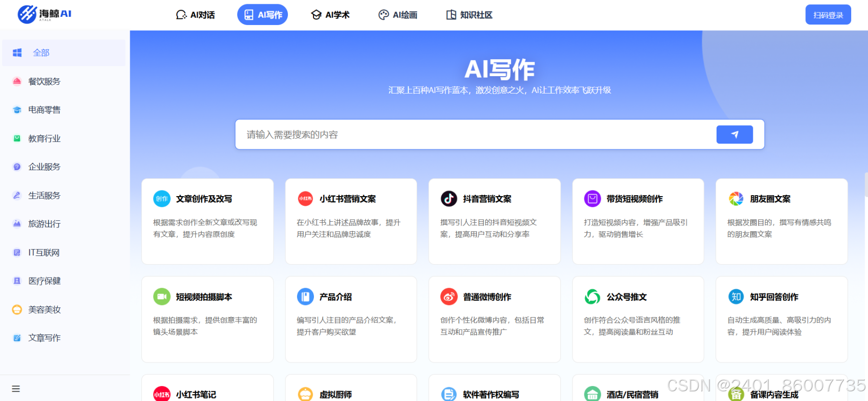Screen dimensions: 868x401
Task: Open the 小红书营销文案 card title
Action: (348, 199)
